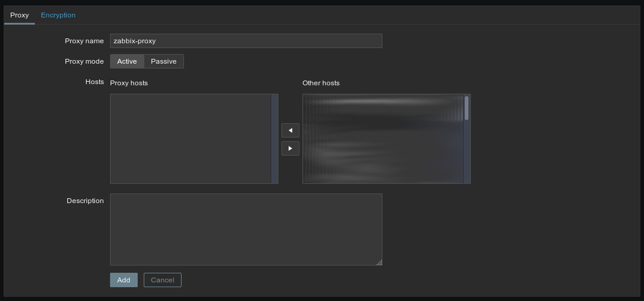644x301 pixels.
Task: Click the Proxy hosts list scrollbar
Action: [x=275, y=138]
